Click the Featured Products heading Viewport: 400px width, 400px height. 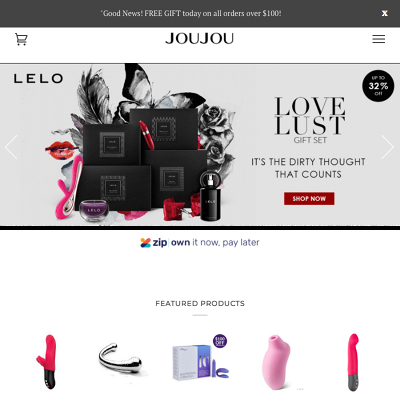pyautogui.click(x=200, y=304)
